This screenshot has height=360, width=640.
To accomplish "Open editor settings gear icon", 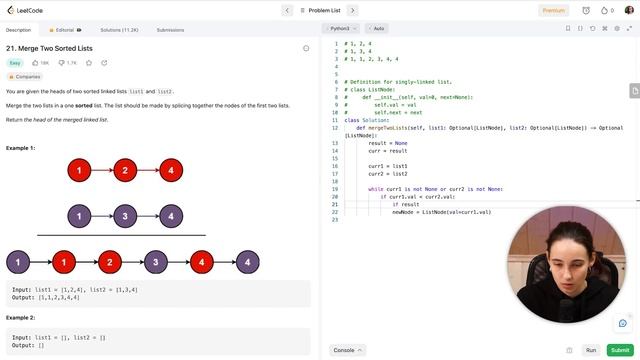I will (x=617, y=29).
